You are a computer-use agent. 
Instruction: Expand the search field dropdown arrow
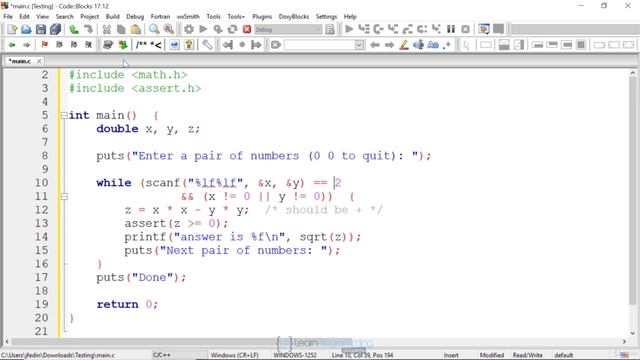[359, 45]
